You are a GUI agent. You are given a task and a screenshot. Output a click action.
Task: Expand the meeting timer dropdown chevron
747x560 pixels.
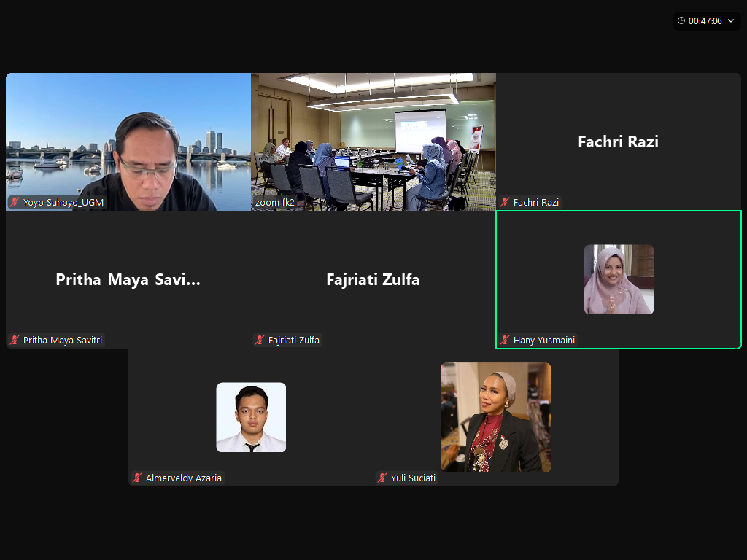pyautogui.click(x=731, y=20)
